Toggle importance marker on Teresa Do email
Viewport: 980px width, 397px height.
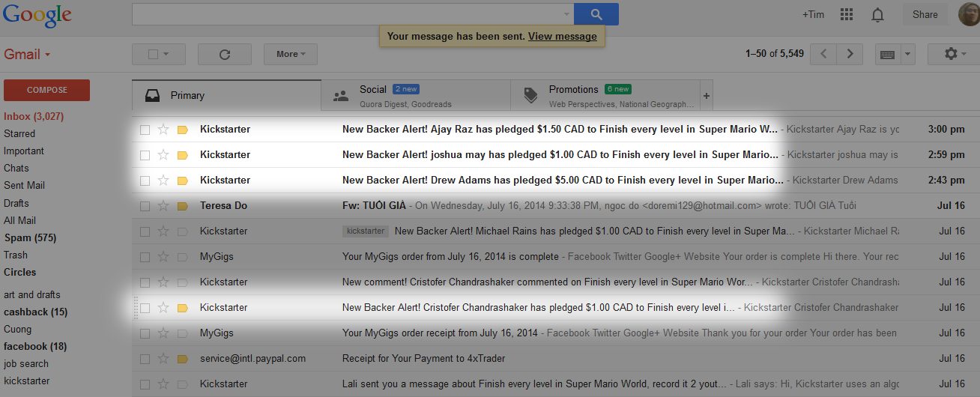coord(182,206)
